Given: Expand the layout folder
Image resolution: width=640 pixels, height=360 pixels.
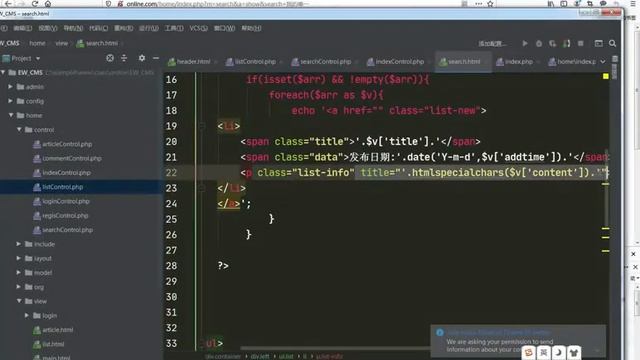Looking at the screenshot, I should pyautogui.click(x=19, y=258).
